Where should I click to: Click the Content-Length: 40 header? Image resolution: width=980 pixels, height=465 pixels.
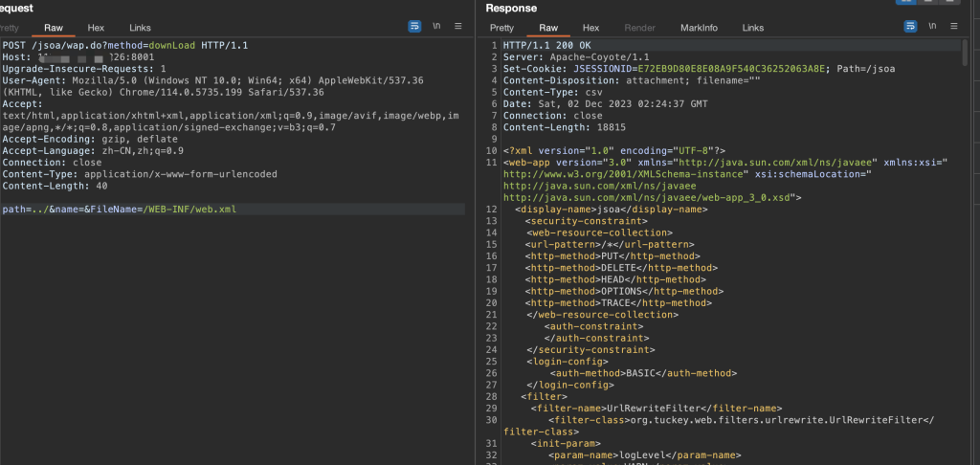pyautogui.click(x=55, y=187)
